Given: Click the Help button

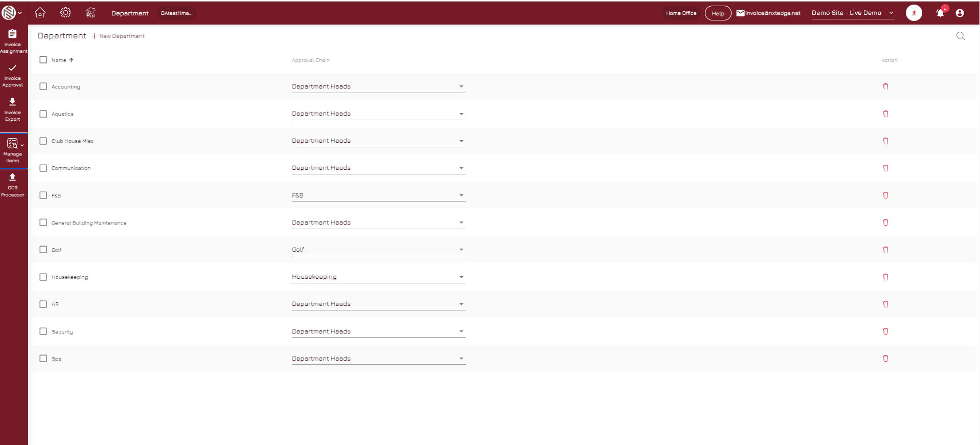Looking at the screenshot, I should [x=718, y=13].
